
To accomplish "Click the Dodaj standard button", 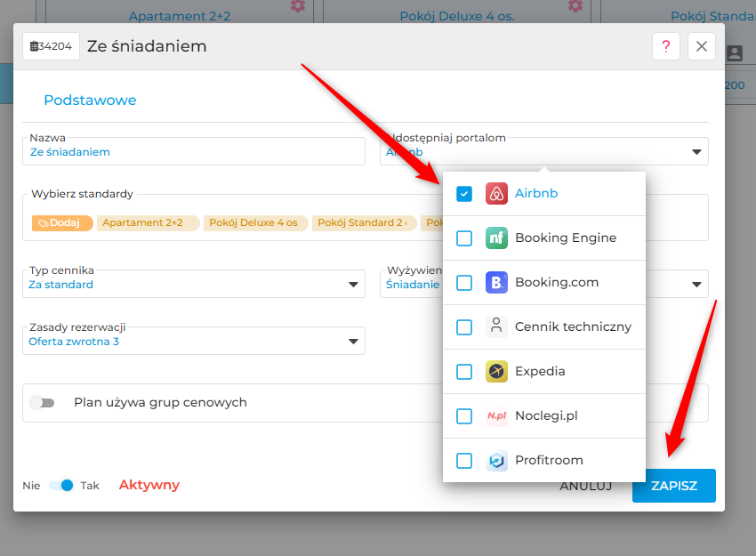I will click(62, 222).
